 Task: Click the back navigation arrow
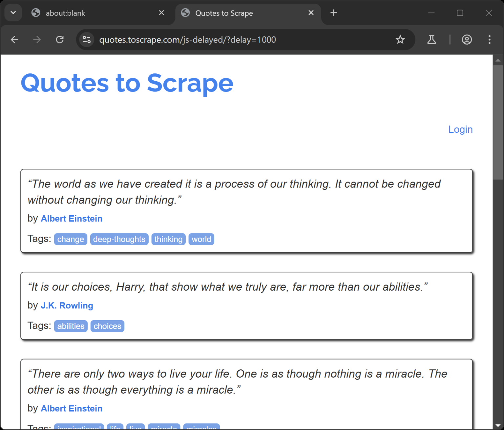(14, 40)
